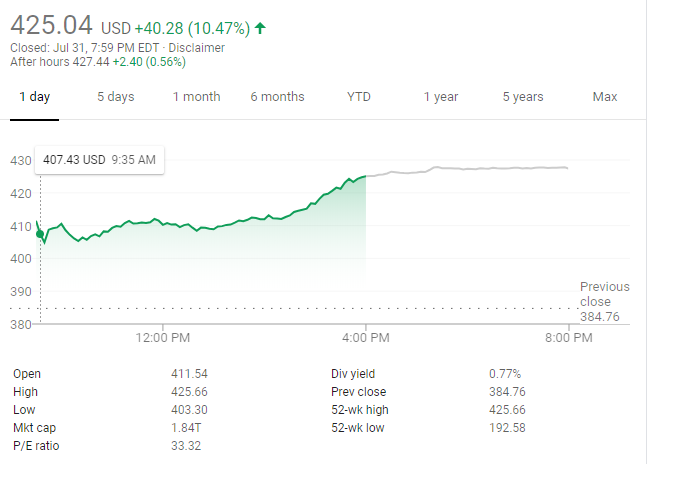Select the YTD tab
Viewport: 674px width, 484px height.
point(359,97)
